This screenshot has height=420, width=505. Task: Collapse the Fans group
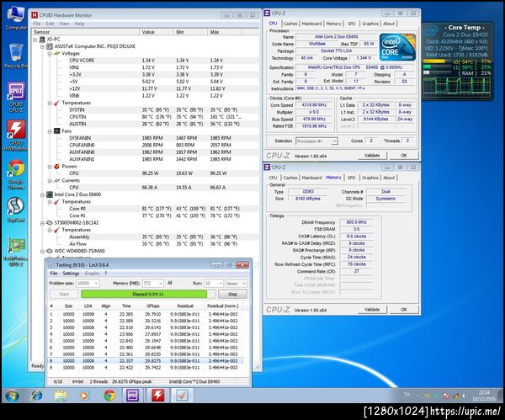point(50,131)
